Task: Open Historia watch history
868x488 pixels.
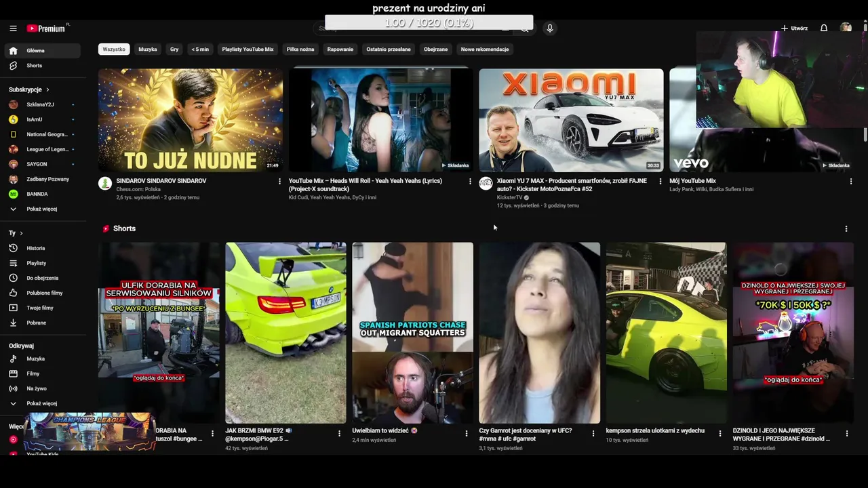Action: pyautogui.click(x=42, y=248)
